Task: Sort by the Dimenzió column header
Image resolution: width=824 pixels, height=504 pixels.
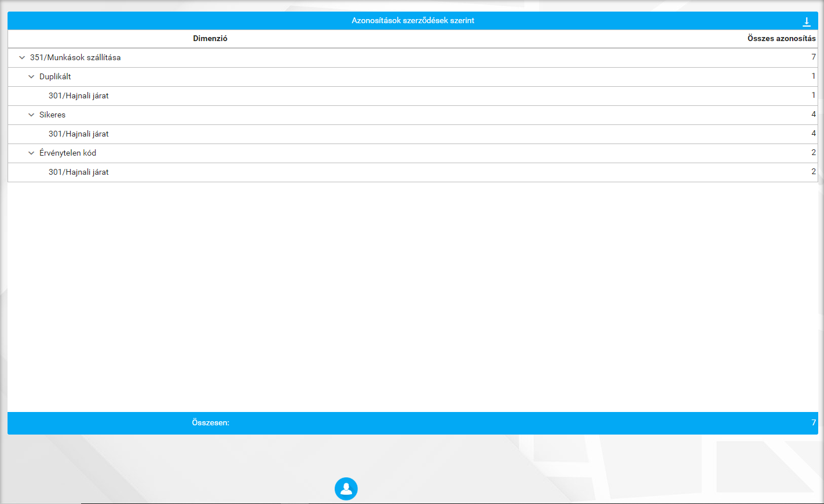Action: [210, 39]
